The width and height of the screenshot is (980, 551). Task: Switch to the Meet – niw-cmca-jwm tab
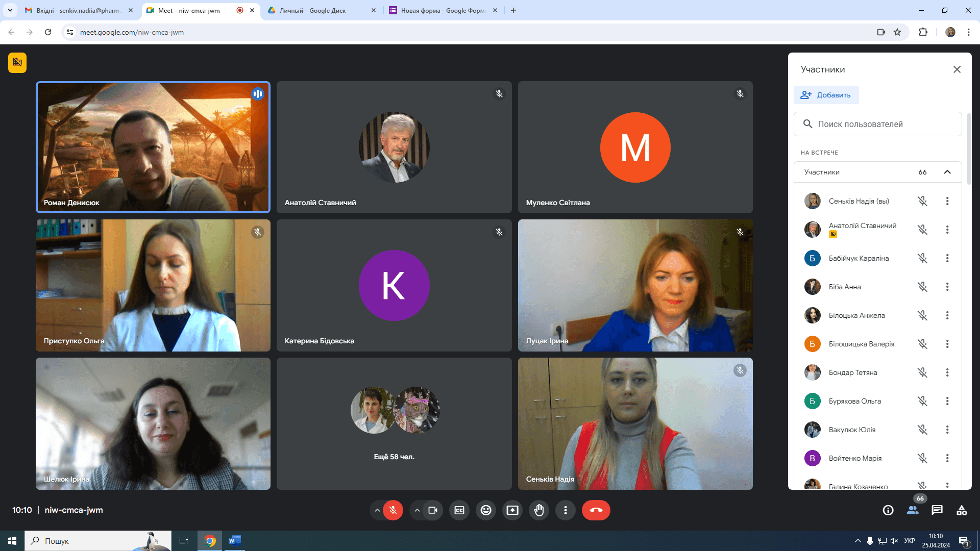(200, 10)
